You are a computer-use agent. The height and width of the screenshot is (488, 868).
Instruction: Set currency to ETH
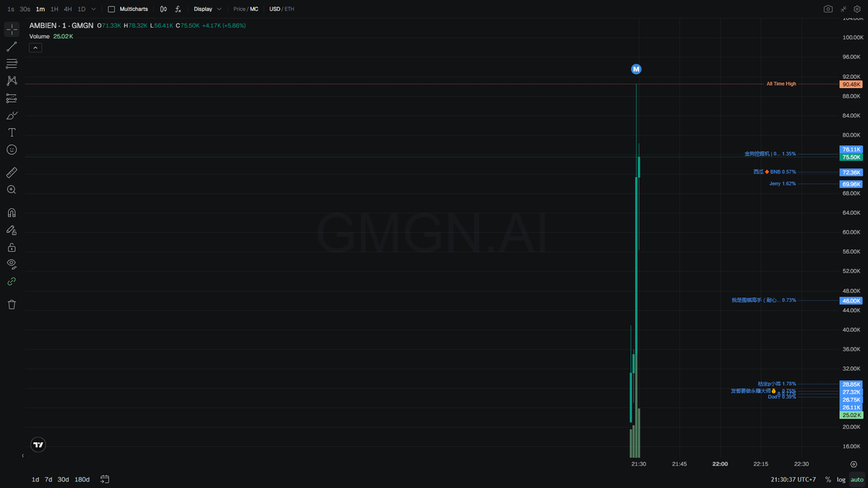click(x=289, y=9)
